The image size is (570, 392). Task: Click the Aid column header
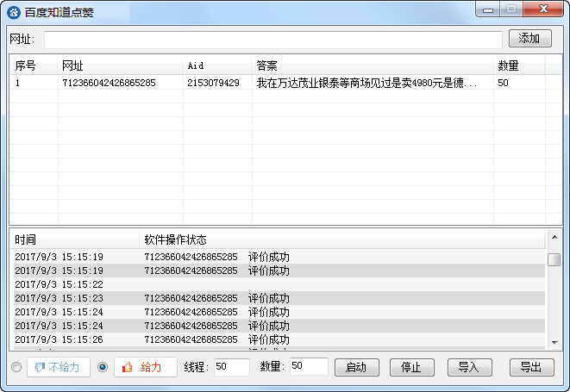click(217, 65)
